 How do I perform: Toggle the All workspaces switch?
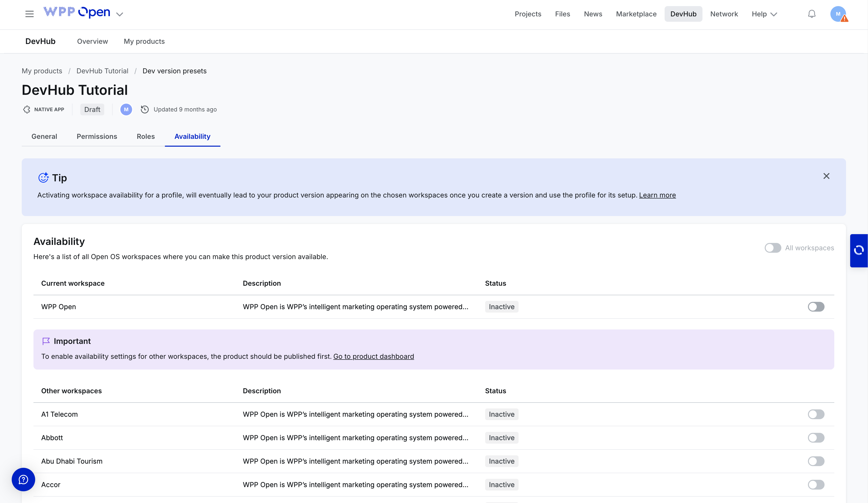[x=773, y=248]
